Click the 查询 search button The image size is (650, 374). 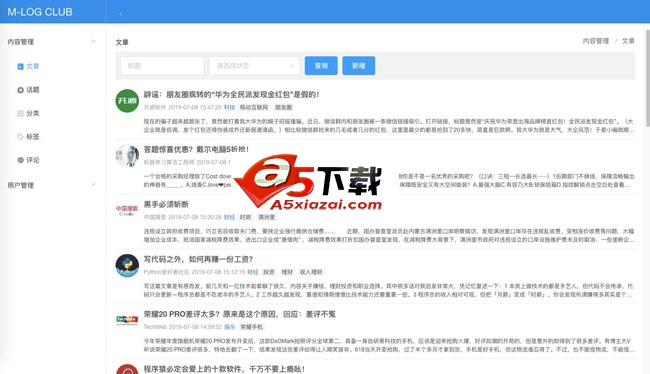tap(321, 66)
